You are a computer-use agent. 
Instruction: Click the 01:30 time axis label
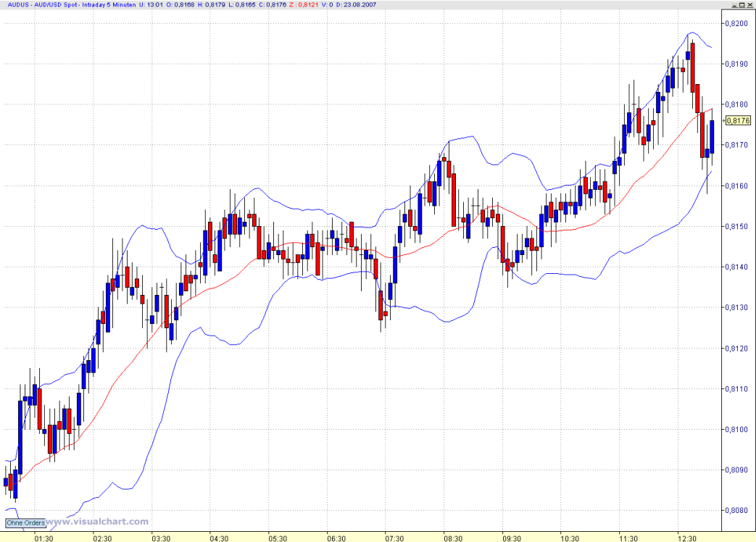click(x=44, y=538)
